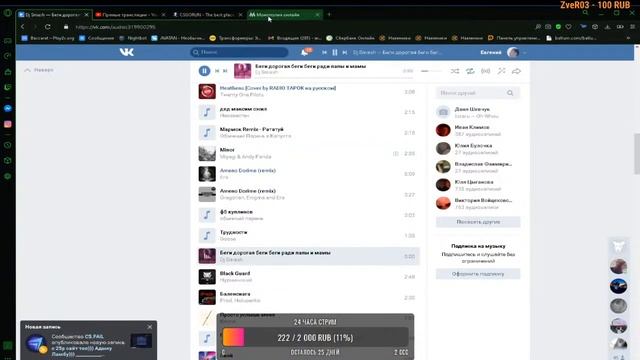The width and height of the screenshot is (640, 360).
Task: Toggle broadcast audio to status icon
Action: 485,71
